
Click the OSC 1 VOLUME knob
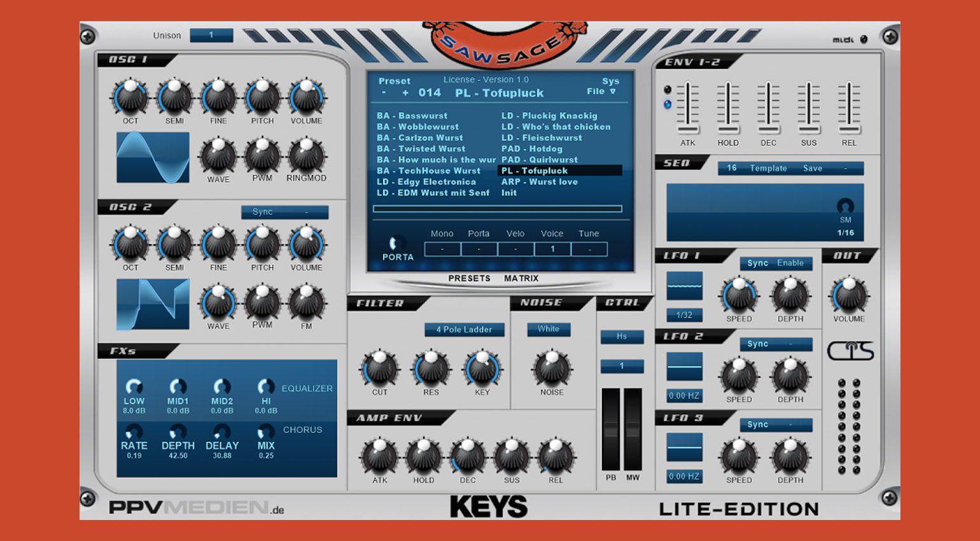click(306, 97)
